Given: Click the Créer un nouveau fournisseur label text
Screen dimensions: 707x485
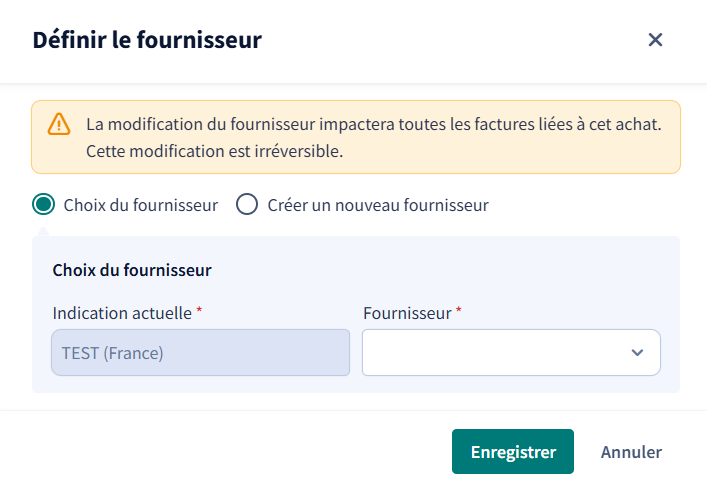Looking at the screenshot, I should coord(378,205).
